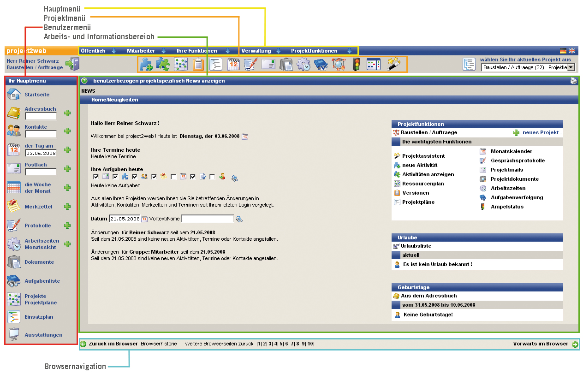Select Einsatzplan in the main menu
The height and width of the screenshot is (392, 583).
(39, 317)
